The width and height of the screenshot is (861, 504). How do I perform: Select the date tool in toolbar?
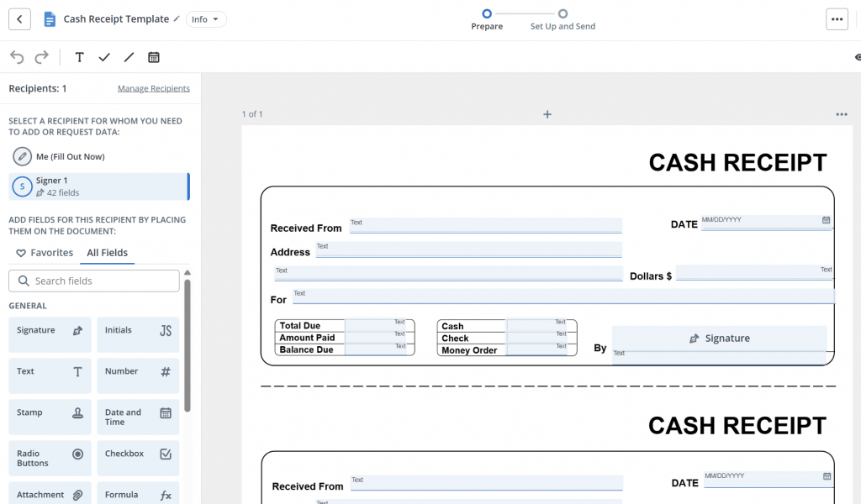[x=154, y=57]
